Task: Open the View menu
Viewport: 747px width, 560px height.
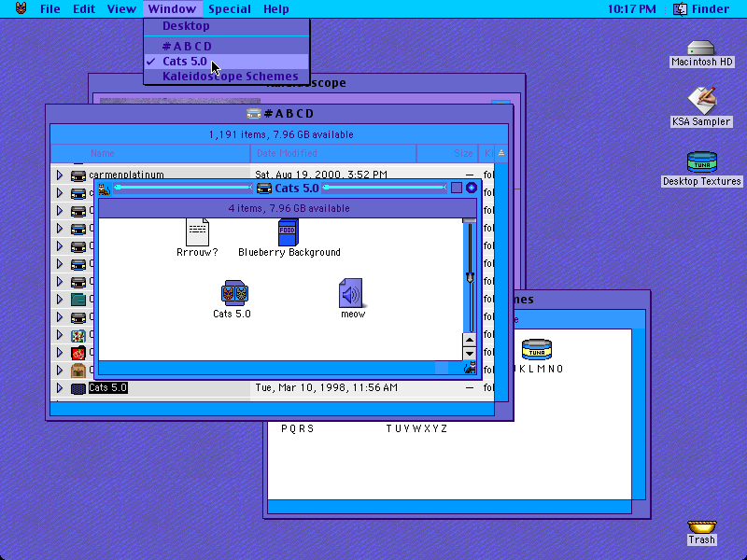Action: [121, 8]
